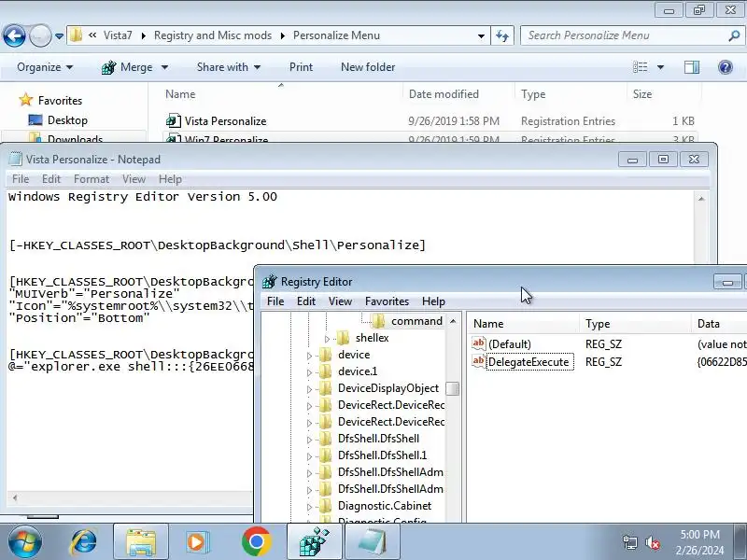
Task: Expand the shellex registry key
Action: [x=328, y=339]
